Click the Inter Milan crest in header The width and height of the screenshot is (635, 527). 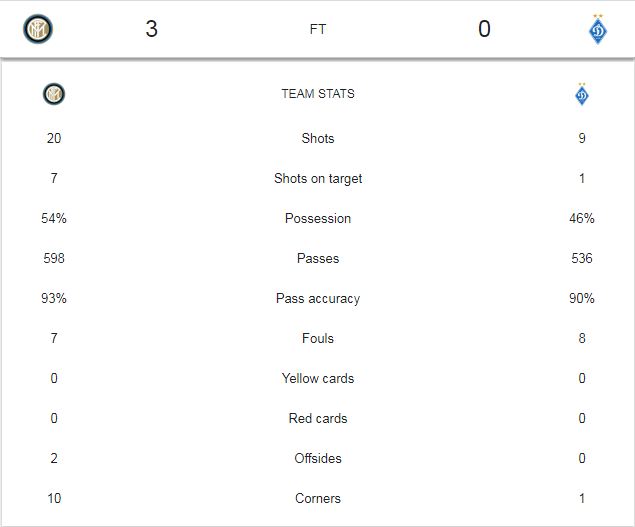click(x=38, y=29)
